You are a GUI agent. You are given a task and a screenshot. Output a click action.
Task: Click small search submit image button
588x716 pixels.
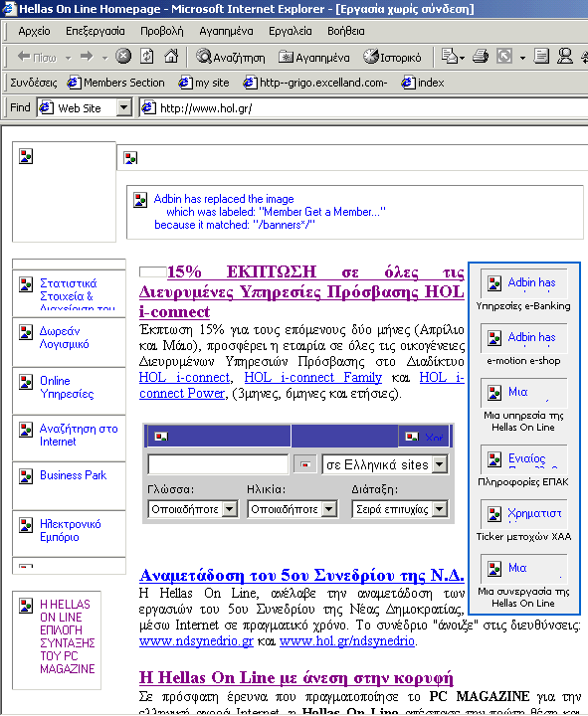click(x=304, y=464)
